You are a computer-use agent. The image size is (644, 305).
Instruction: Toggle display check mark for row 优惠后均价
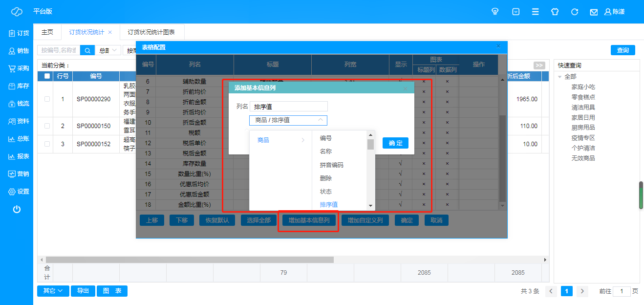tap(401, 184)
